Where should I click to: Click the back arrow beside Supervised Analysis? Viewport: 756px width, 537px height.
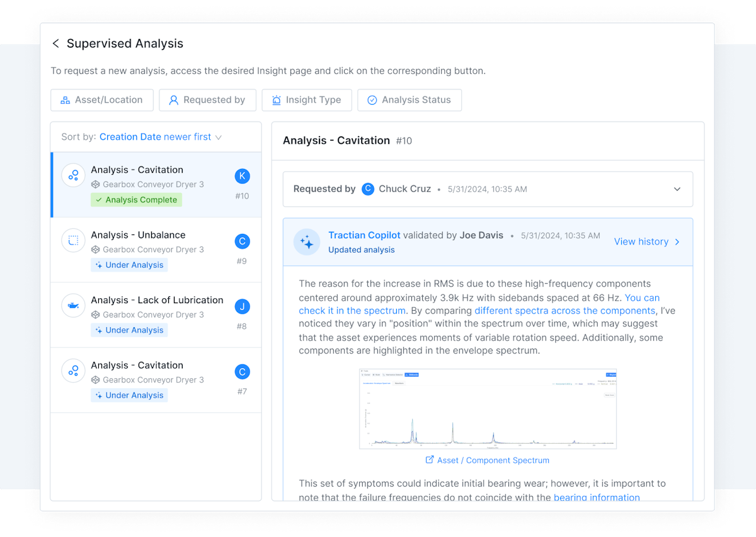55,43
